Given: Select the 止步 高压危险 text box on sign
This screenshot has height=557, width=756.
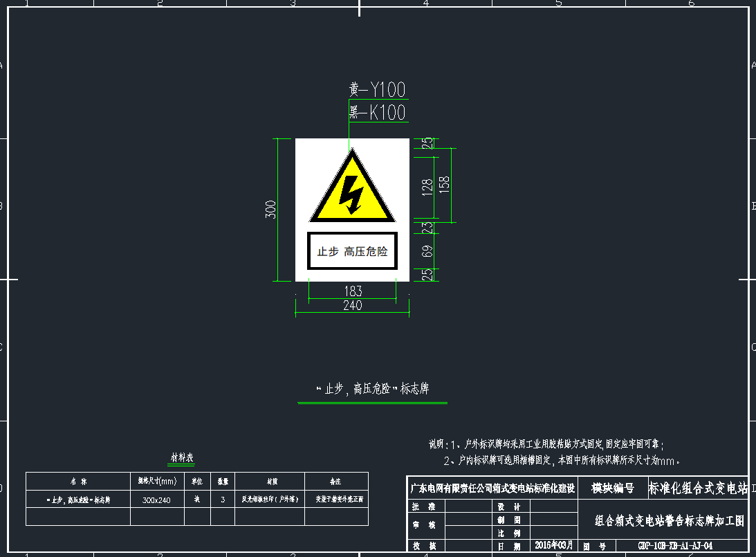Looking at the screenshot, I should pyautogui.click(x=352, y=251).
